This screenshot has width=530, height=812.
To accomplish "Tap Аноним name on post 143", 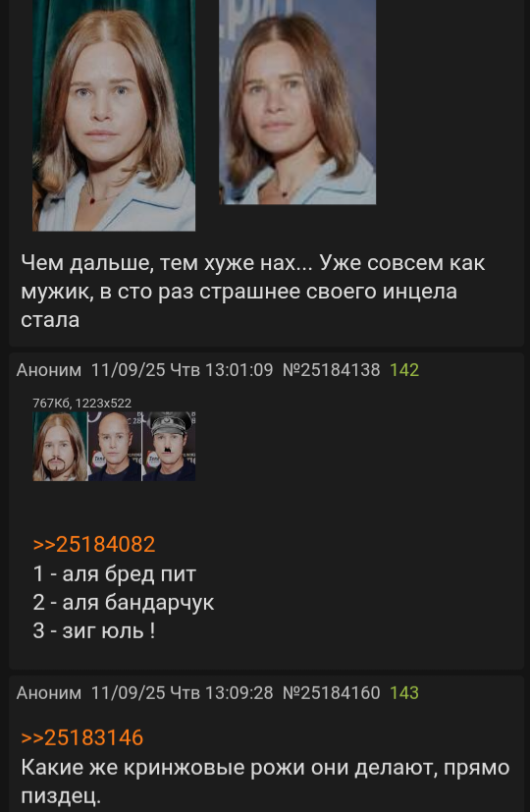I will pyautogui.click(x=49, y=692).
